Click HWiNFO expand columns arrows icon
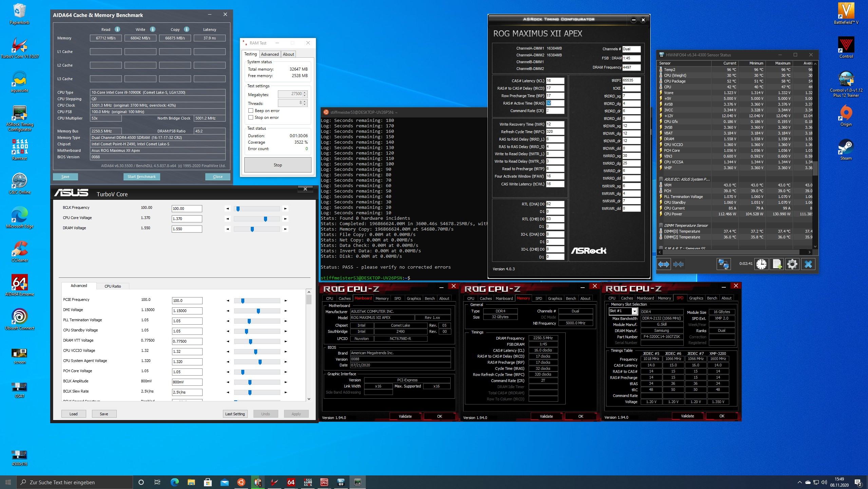The height and width of the screenshot is (489, 868). click(663, 264)
